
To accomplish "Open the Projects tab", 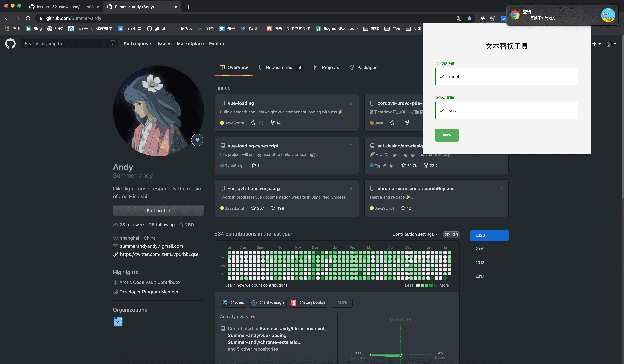I will point(326,67).
